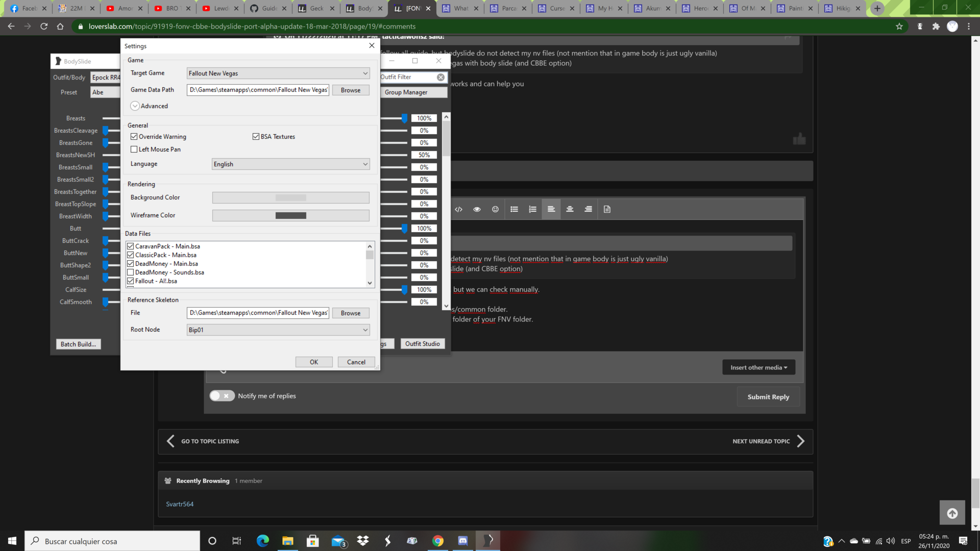The image size is (980, 551).
Task: Go to browser home page
Action: point(60,27)
